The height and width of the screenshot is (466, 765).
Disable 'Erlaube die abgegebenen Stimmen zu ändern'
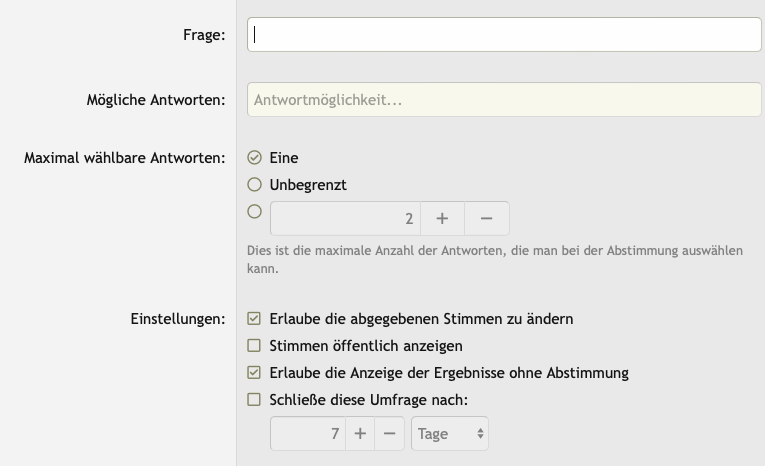(x=254, y=320)
